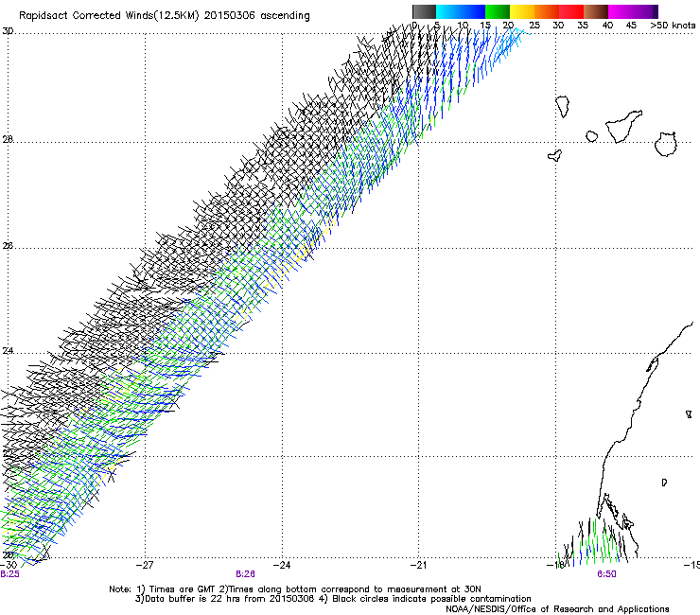Image resolution: width=700 pixels, height=615 pixels.
Task: Click the purple time label "8:25"
Action: tap(9, 574)
